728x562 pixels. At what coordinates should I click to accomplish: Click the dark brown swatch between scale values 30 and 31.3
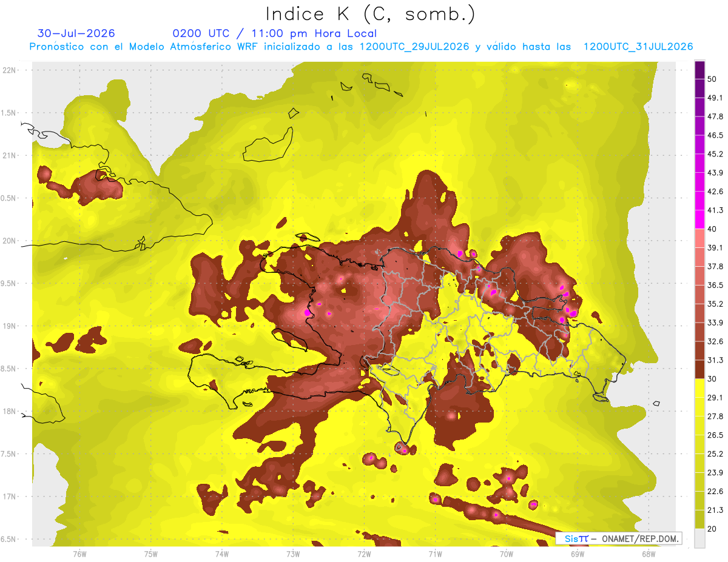699,370
